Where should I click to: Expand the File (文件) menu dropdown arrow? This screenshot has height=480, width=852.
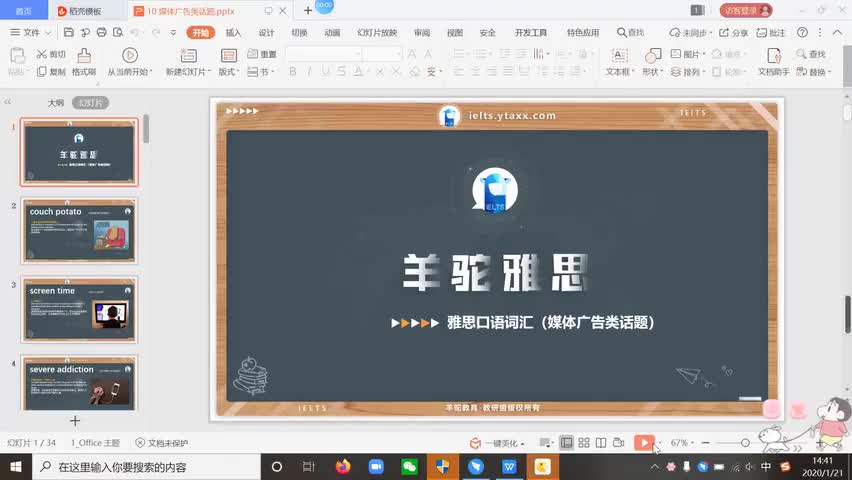[48, 33]
